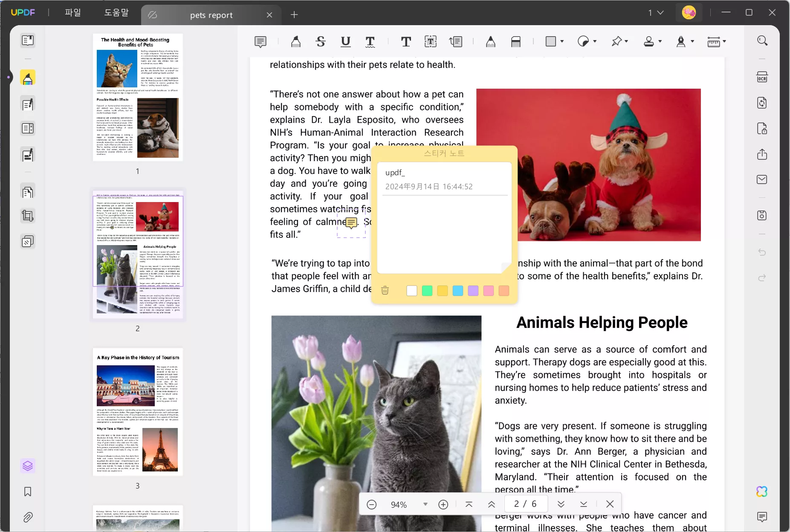Open the stamp tool dropdown arrow
Viewport: 790px width, 532px height.
[660, 41]
